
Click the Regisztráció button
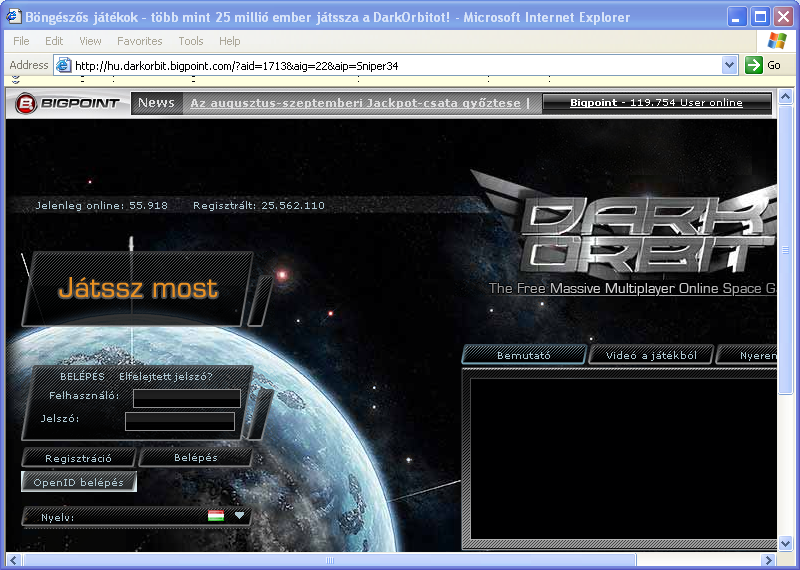tap(79, 458)
